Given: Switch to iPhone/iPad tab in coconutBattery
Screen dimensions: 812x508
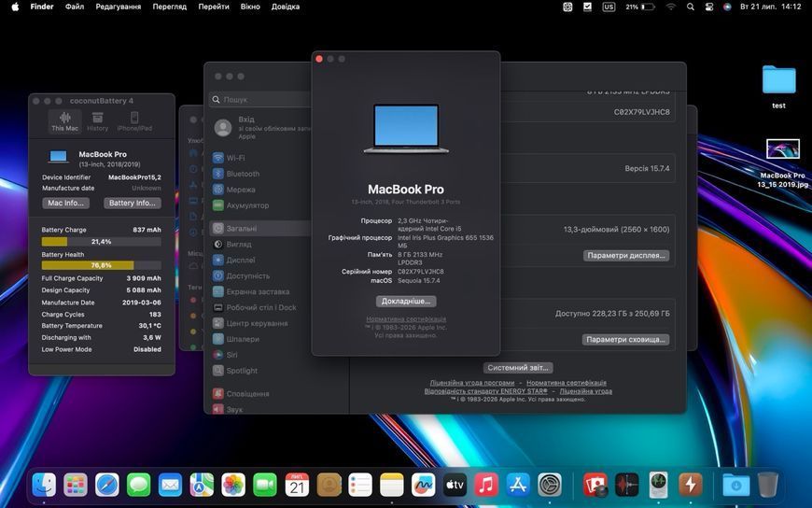Looking at the screenshot, I should (x=134, y=121).
